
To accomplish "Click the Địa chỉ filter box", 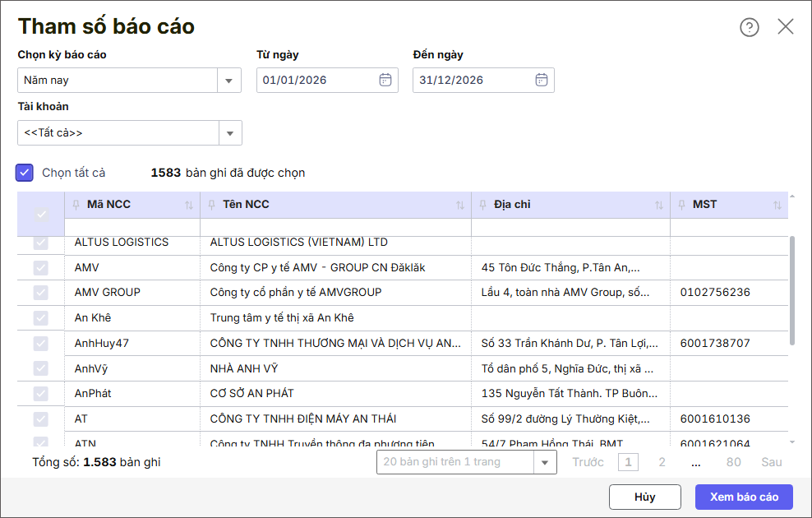I will [570, 228].
